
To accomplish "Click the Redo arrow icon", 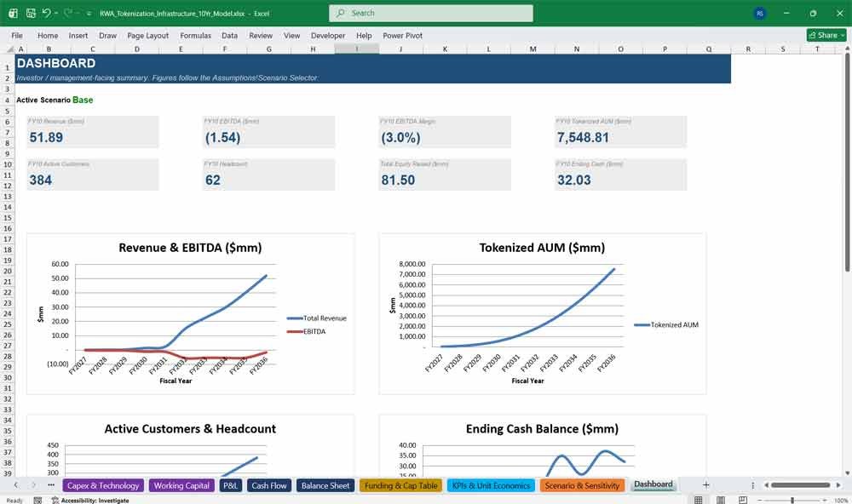I will 68,13.
